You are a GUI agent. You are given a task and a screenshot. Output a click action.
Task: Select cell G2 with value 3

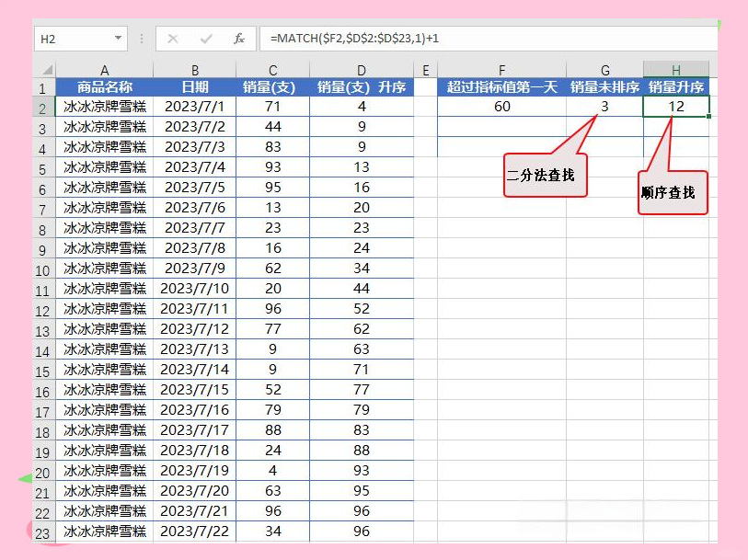coord(604,107)
